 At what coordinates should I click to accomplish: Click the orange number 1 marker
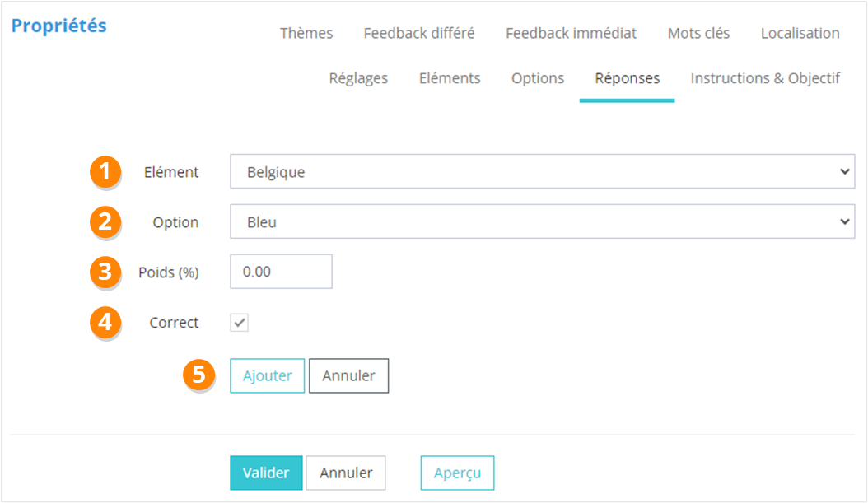[105, 171]
